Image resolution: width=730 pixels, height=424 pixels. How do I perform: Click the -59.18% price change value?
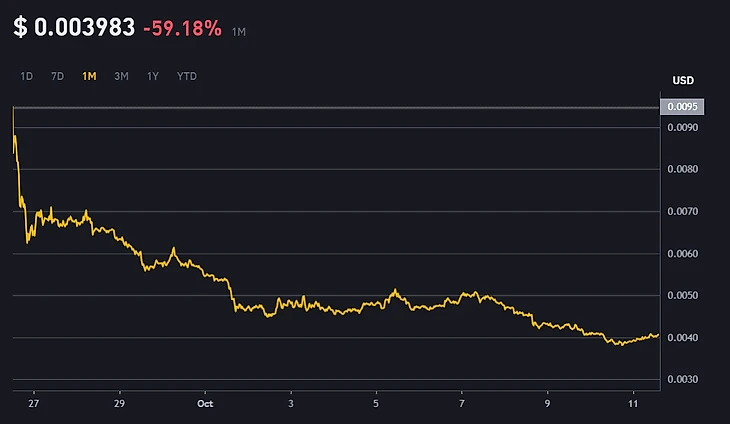[x=182, y=29]
